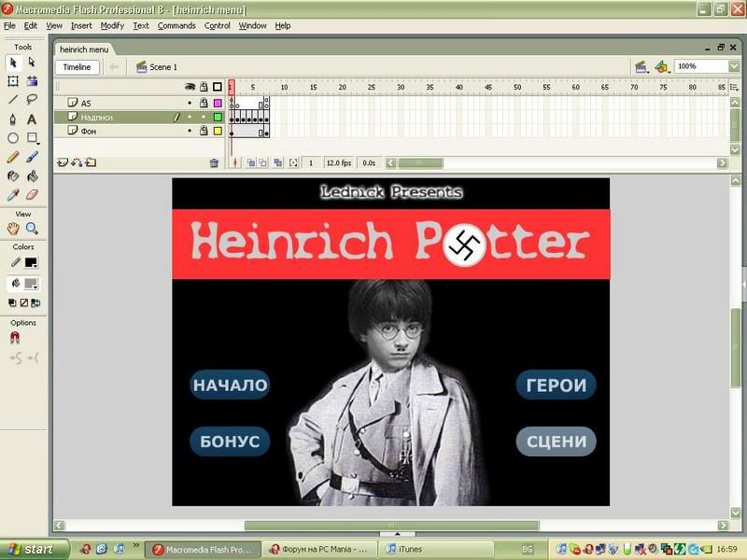Viewport: 747px width, 560px height.
Task: Pick the Pen tool
Action: pyautogui.click(x=13, y=119)
